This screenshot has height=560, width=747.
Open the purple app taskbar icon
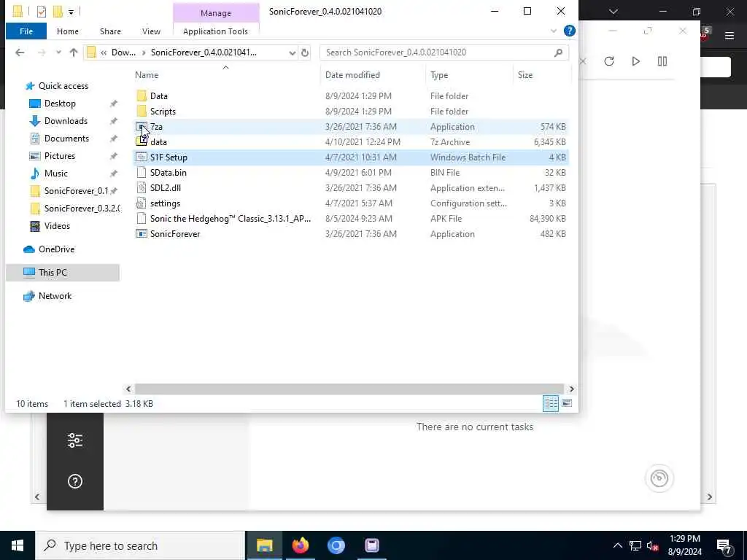[372, 545]
